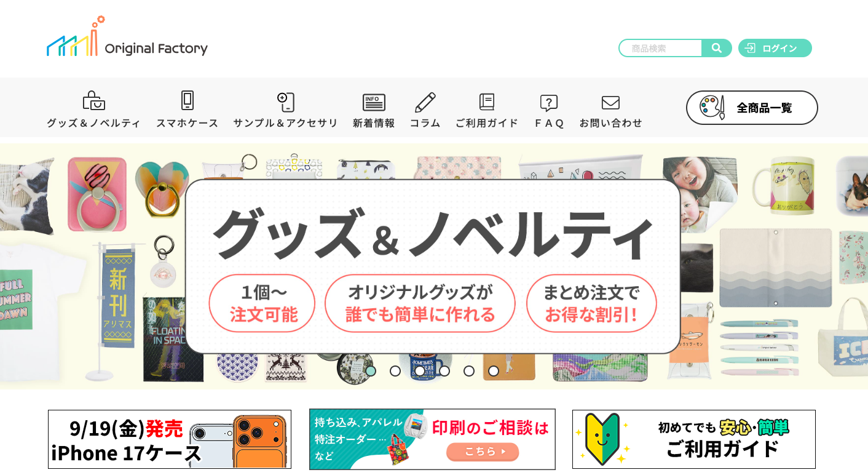
Task: Open the お問い合わせ envelope icon
Action: coord(610,102)
